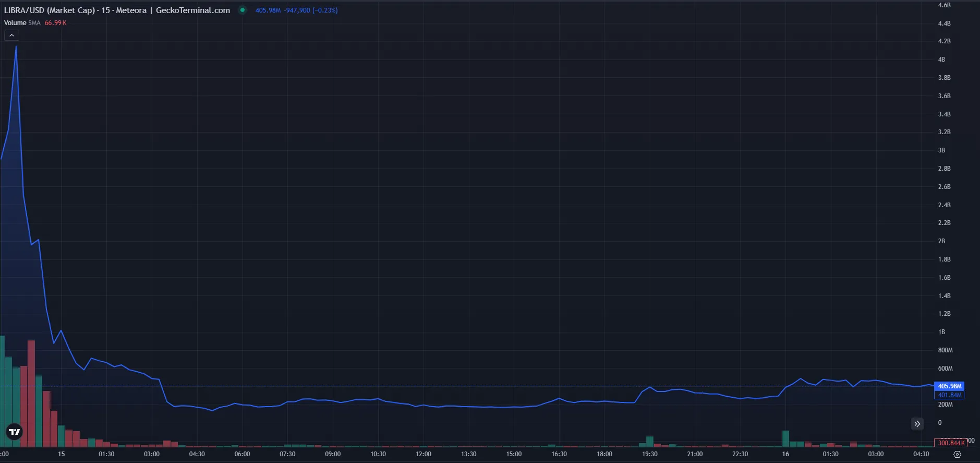Click the tall green volume bar at 16
The image size is (980, 463).
pos(785,438)
